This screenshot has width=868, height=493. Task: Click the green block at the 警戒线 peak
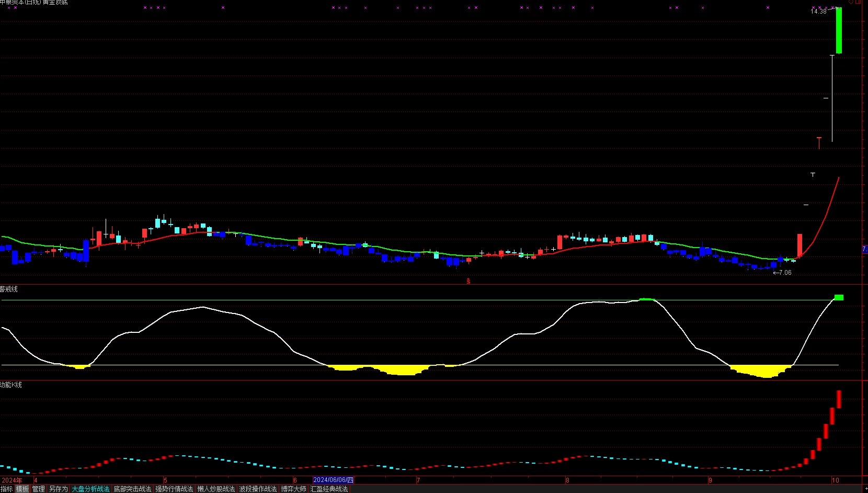[839, 297]
